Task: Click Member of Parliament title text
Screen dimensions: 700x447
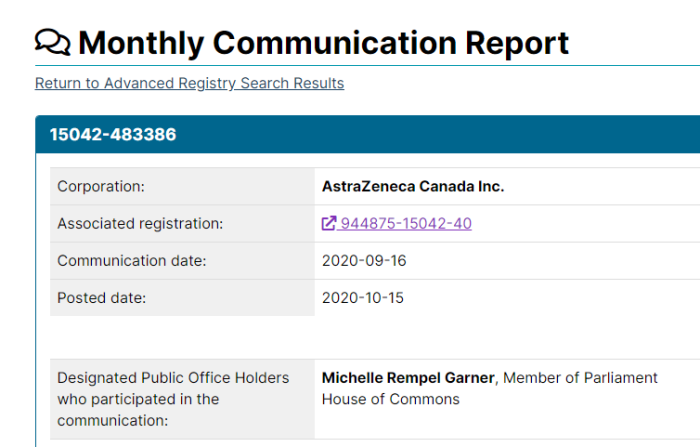Action: click(580, 378)
